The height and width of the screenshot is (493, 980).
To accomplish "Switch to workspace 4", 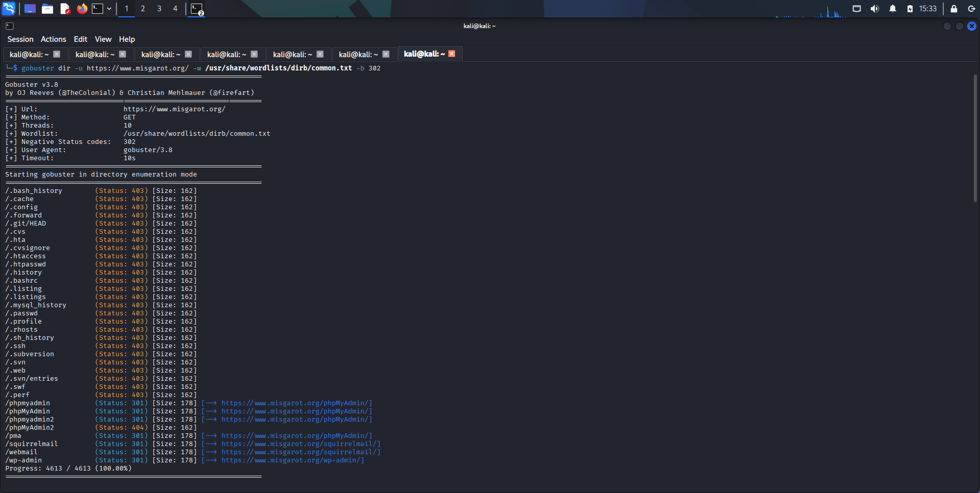I will pyautogui.click(x=175, y=9).
